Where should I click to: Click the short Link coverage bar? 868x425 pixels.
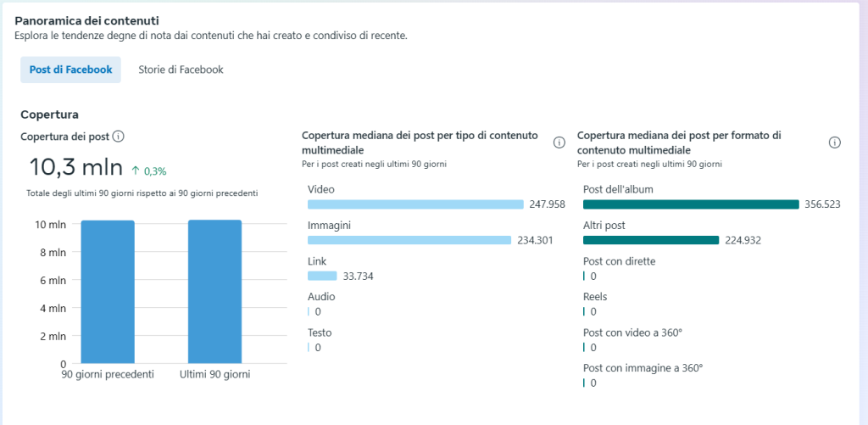322,276
